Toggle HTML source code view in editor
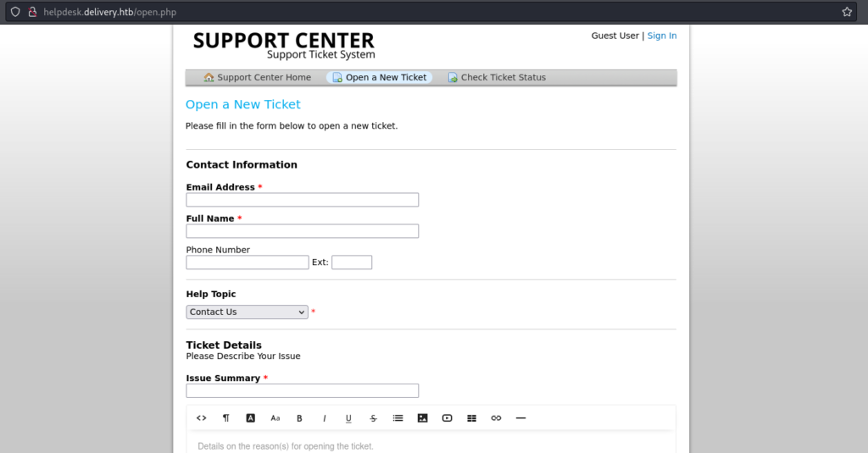The width and height of the screenshot is (868, 453). point(202,418)
